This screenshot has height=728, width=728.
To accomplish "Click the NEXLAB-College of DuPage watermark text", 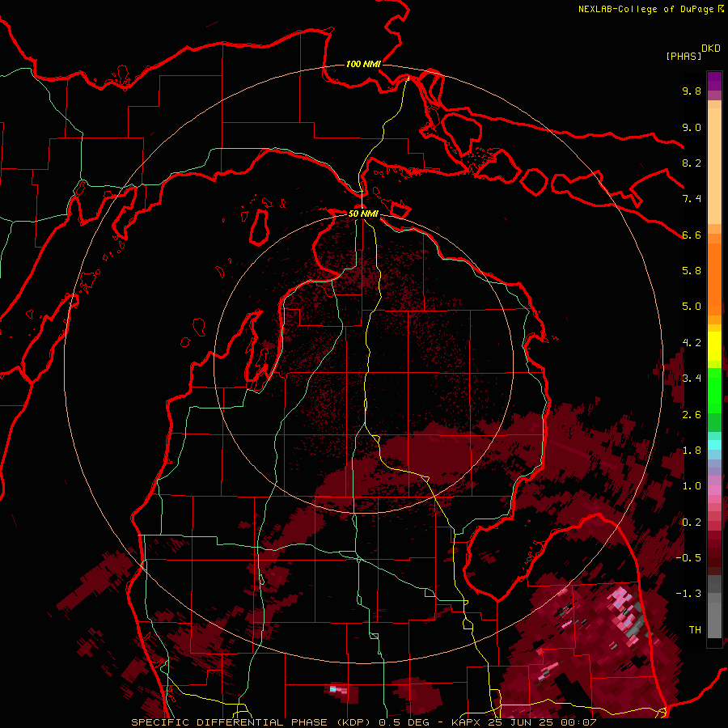I will [645, 9].
